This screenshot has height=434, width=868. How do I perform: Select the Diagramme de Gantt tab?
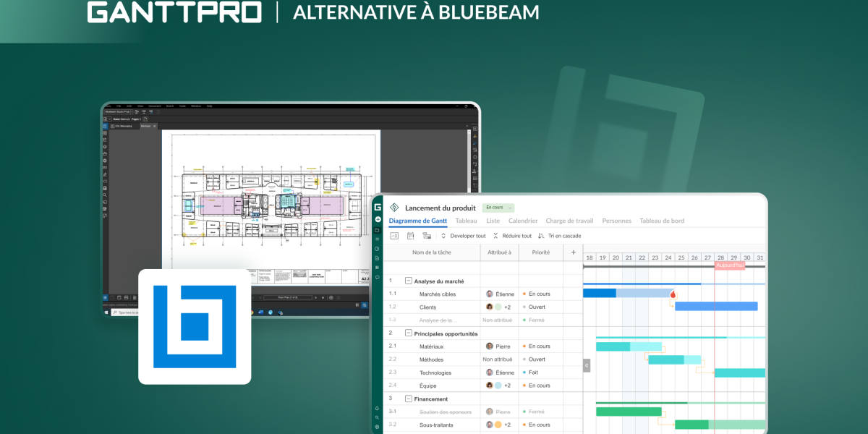[x=418, y=221]
